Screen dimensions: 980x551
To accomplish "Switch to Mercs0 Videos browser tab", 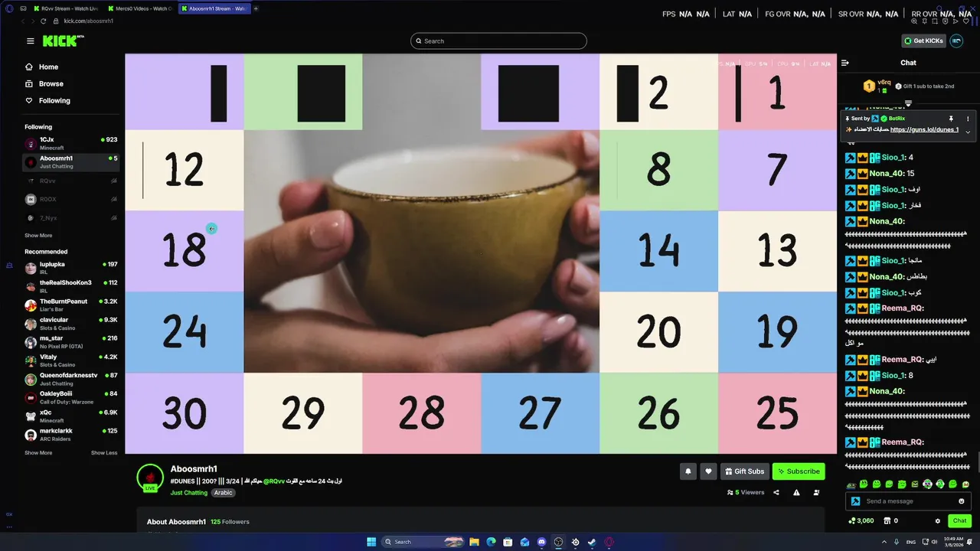I will pos(139,8).
